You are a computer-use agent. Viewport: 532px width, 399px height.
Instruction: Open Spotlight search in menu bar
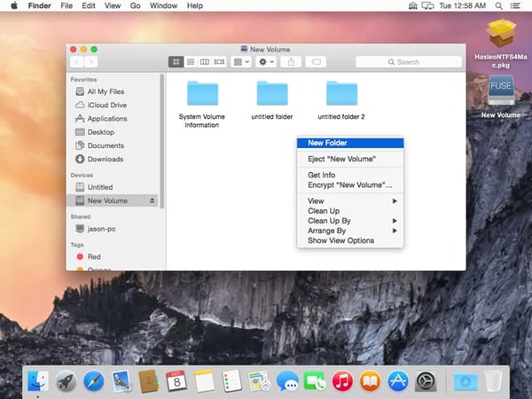tap(498, 6)
